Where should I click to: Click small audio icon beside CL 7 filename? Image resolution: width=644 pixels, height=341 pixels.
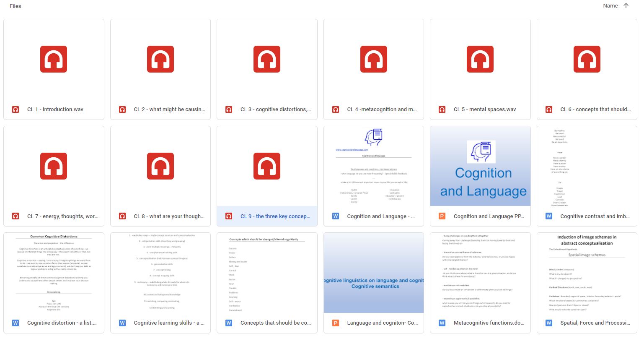coord(16,216)
